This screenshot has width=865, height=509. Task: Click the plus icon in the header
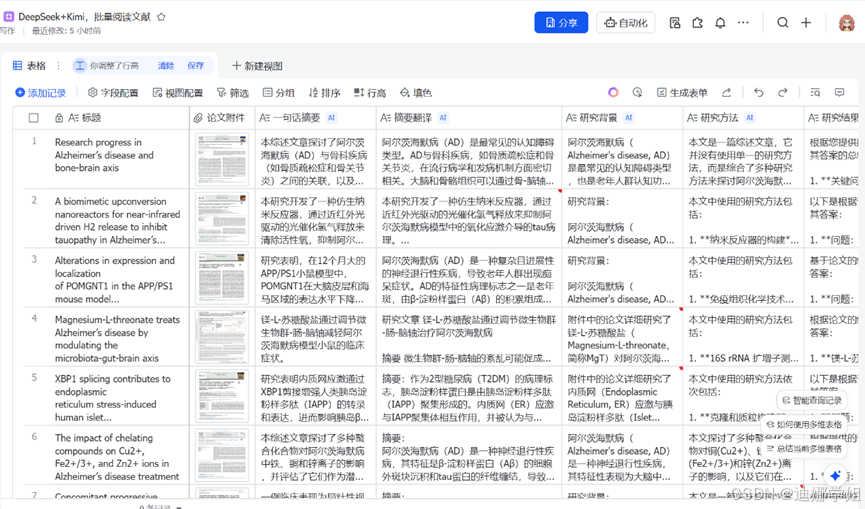(806, 23)
